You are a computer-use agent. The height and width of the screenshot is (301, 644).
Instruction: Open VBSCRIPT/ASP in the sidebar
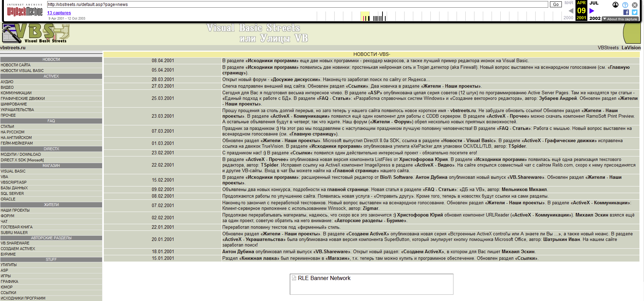(x=14, y=182)
